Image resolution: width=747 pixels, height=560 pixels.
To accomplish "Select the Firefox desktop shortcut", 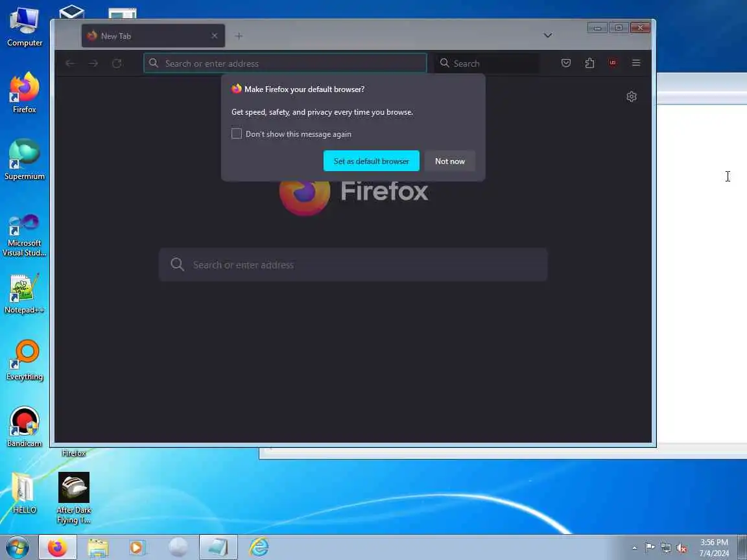I will click(24, 93).
